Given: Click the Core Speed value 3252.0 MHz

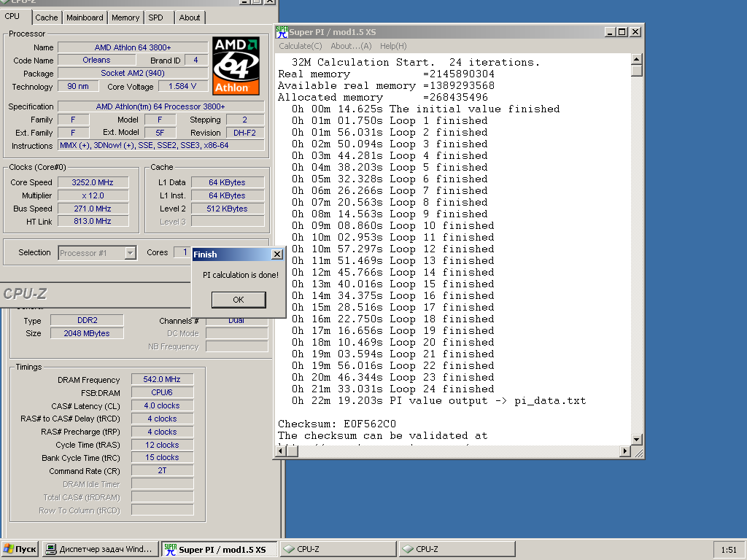Looking at the screenshot, I should (93, 182).
